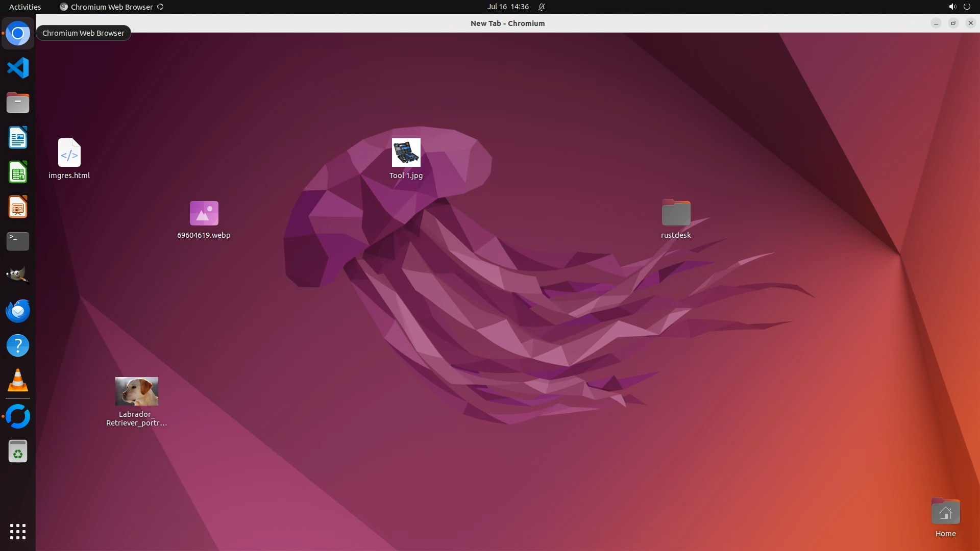The image size is (980, 551).
Task: Open the Help dock icon
Action: tap(18, 346)
